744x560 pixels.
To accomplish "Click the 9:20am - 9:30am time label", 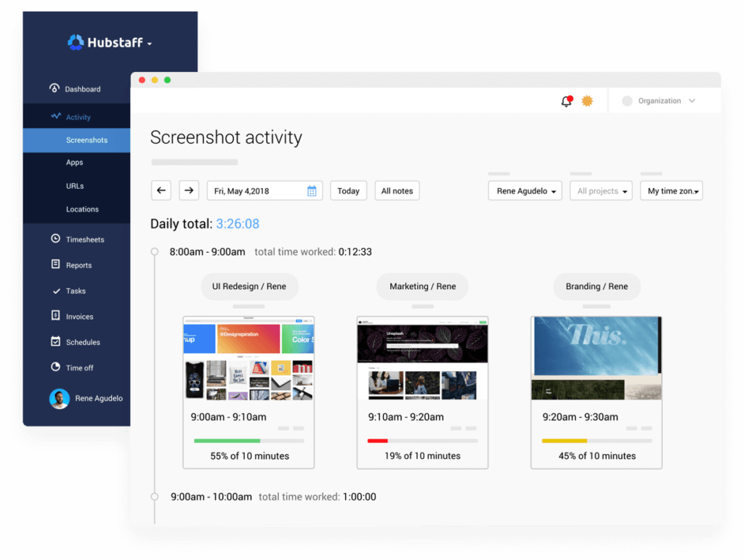I will [x=581, y=417].
